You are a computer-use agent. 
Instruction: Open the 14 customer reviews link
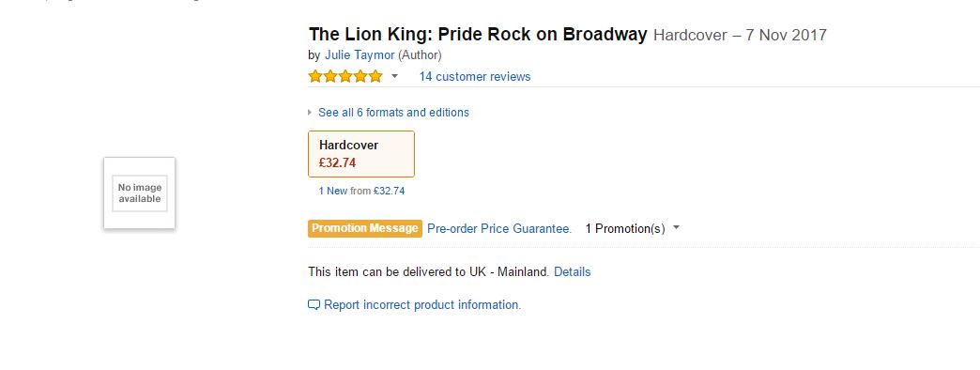[475, 76]
